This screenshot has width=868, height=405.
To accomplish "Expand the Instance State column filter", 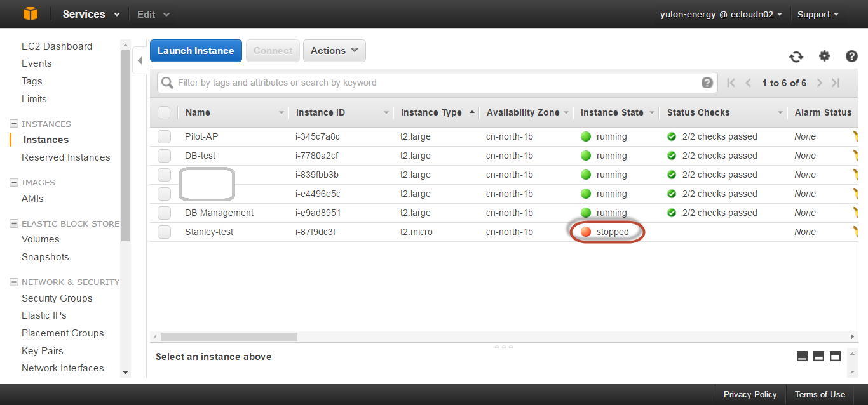I will tap(651, 112).
